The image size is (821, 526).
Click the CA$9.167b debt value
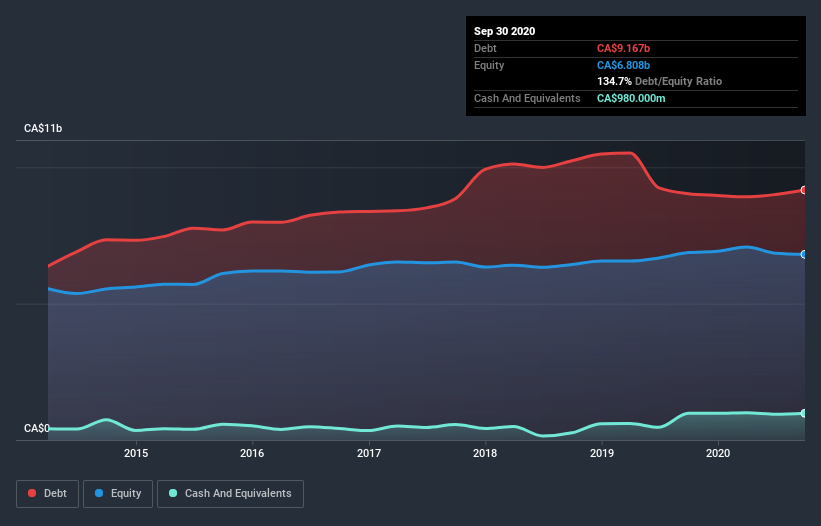click(x=624, y=48)
